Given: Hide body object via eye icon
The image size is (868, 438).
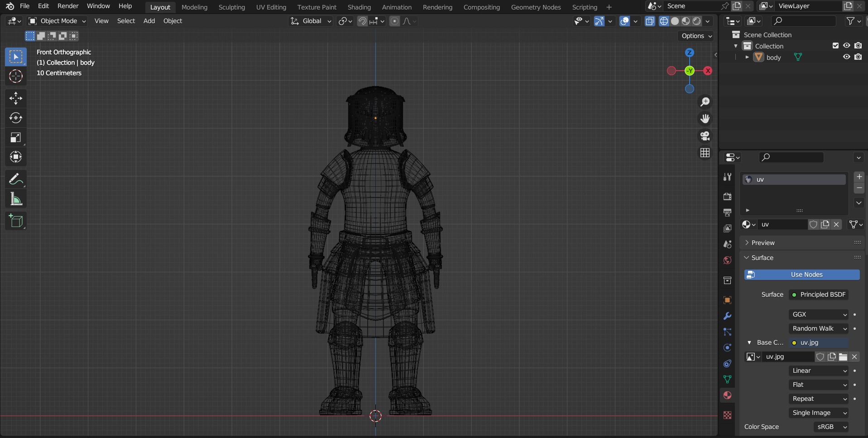Looking at the screenshot, I should coord(846,57).
